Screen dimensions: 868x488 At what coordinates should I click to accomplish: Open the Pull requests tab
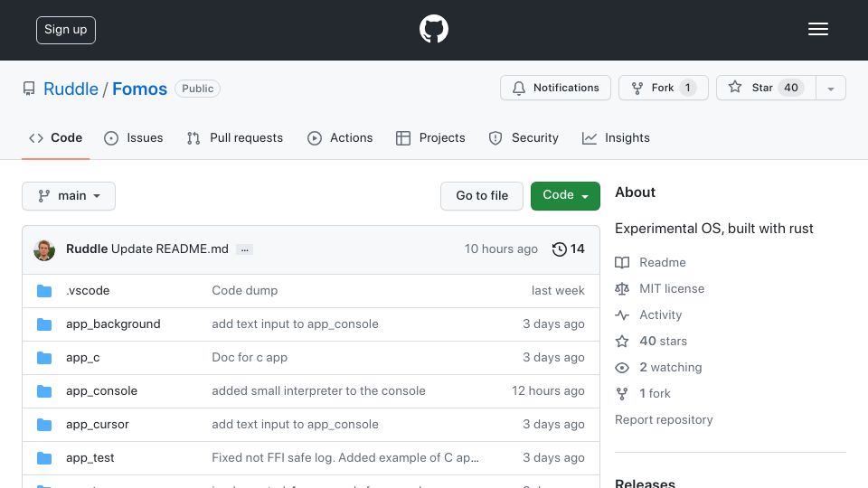[235, 137]
